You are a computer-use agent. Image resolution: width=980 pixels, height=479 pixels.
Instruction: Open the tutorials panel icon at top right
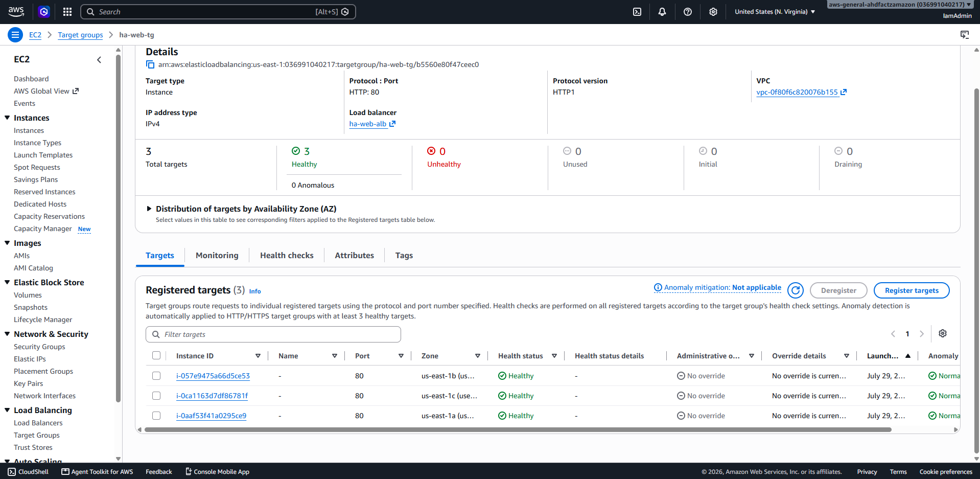point(965,35)
